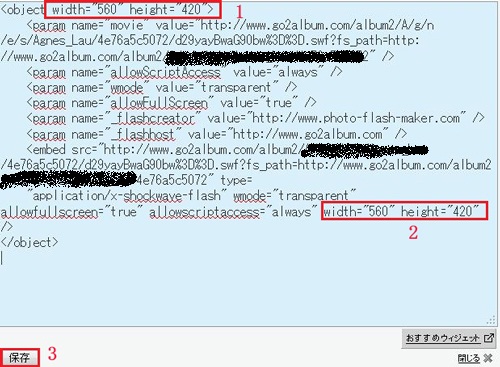Click the wmode param line
The image size is (500, 367).
tap(162, 87)
